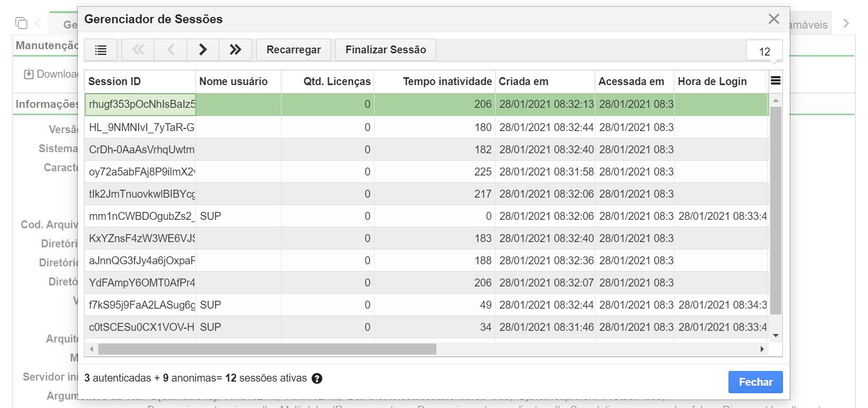Screen dimensions: 868x408
Task: Click blue Fechar button
Action: [755, 382]
